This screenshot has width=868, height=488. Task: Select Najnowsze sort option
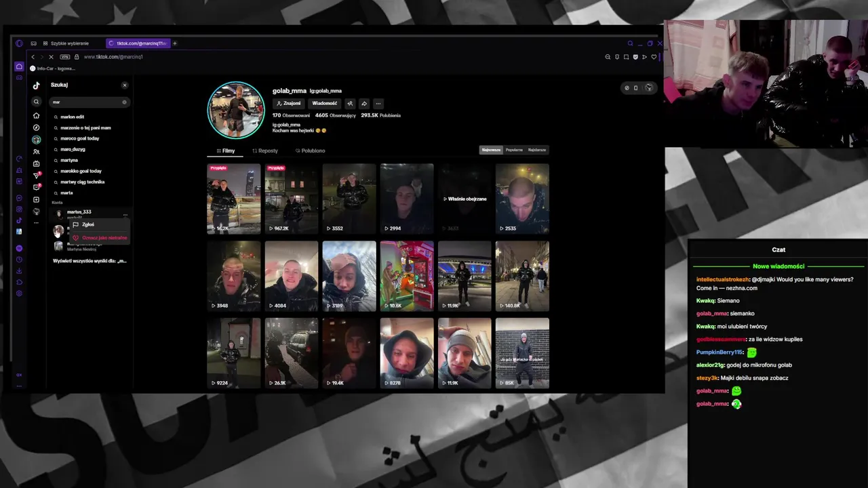pyautogui.click(x=491, y=150)
